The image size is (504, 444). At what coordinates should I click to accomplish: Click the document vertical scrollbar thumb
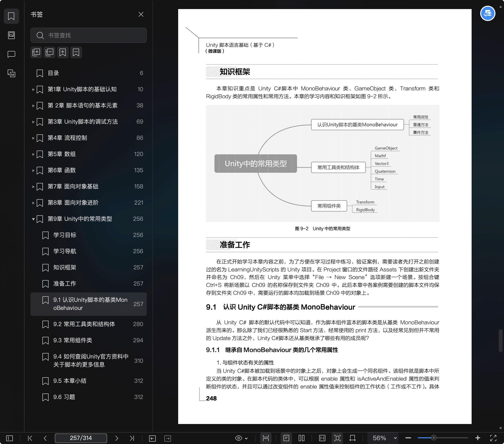point(500,340)
